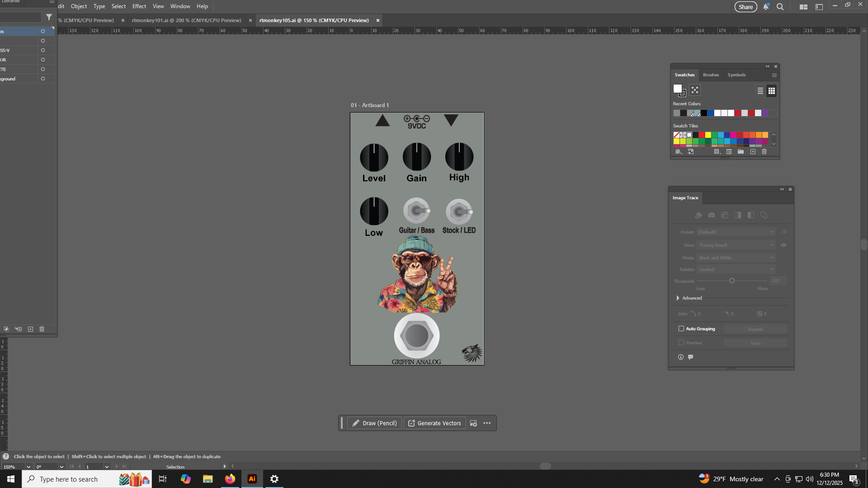Enable the Auto Grouping checkbox
The height and width of the screenshot is (488, 868).
[x=681, y=329]
